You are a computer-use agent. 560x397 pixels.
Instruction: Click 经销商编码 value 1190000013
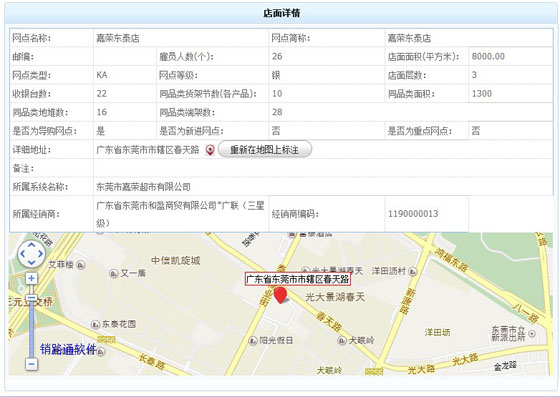(x=413, y=214)
